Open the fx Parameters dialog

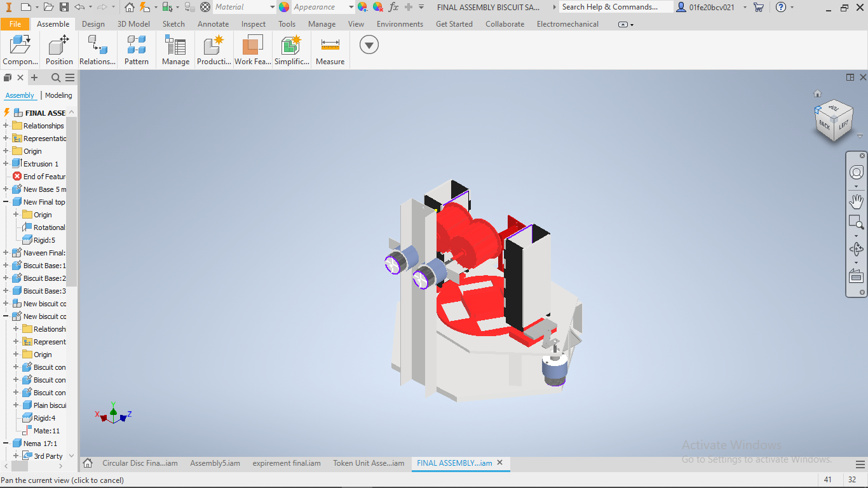(x=393, y=7)
